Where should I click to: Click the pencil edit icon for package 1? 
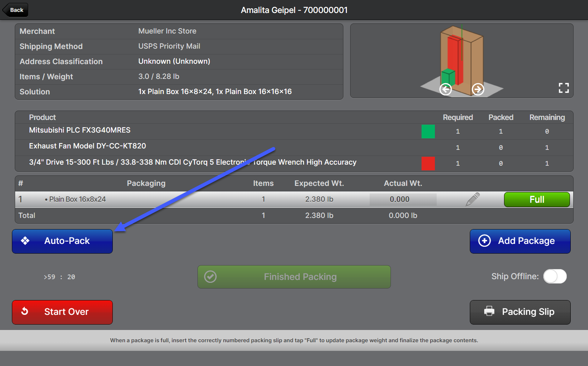(x=472, y=199)
